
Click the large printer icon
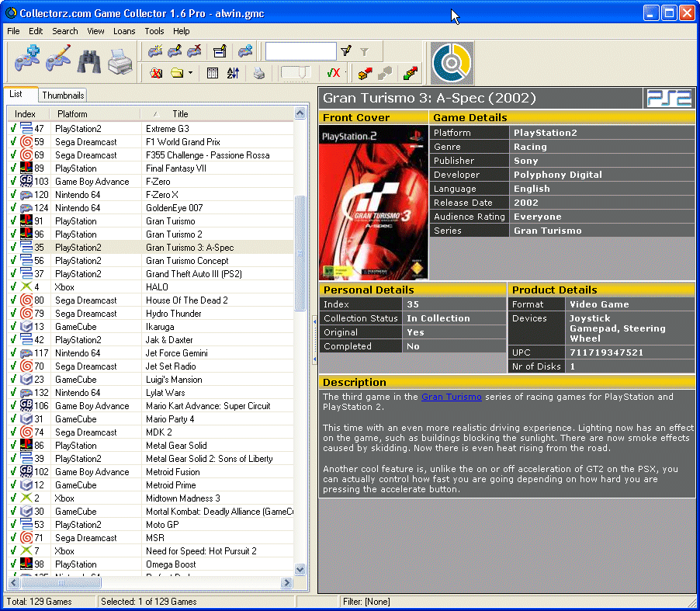click(x=120, y=61)
